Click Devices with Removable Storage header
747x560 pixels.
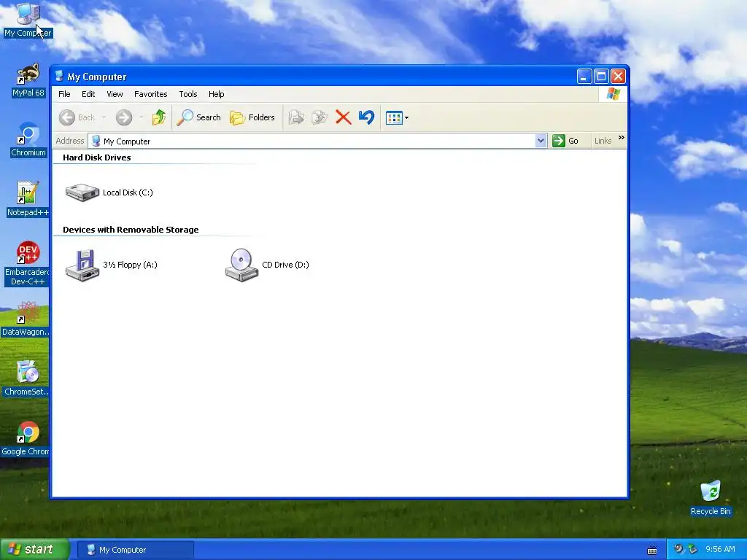[131, 230]
